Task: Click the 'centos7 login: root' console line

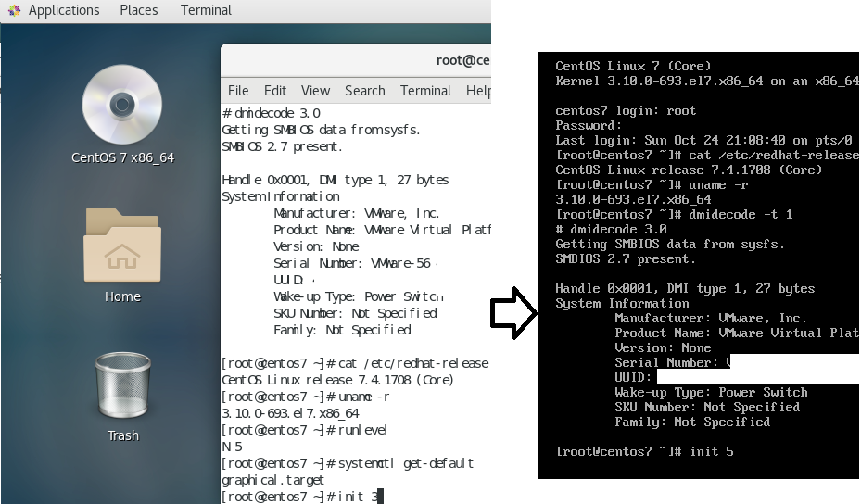Action: pos(626,111)
